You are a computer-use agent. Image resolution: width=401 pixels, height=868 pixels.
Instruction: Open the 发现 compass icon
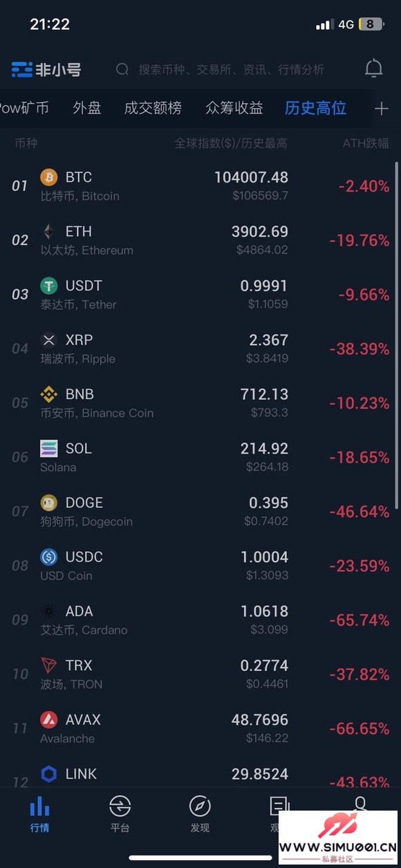click(200, 806)
